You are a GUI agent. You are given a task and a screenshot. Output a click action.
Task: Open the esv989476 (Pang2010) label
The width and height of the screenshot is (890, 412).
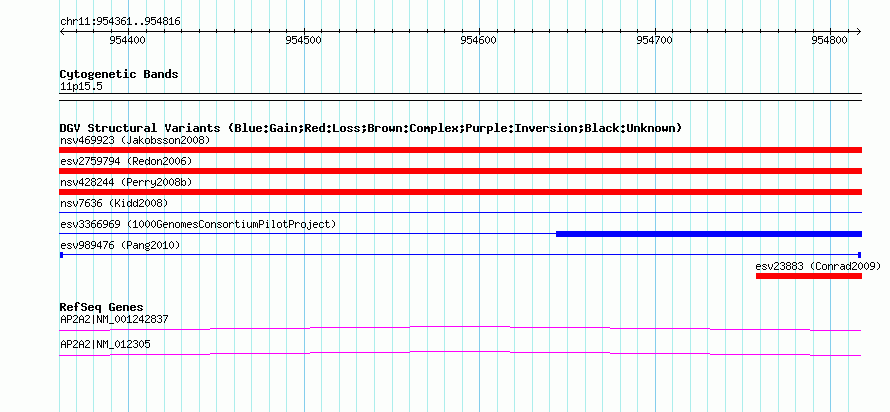point(120,245)
